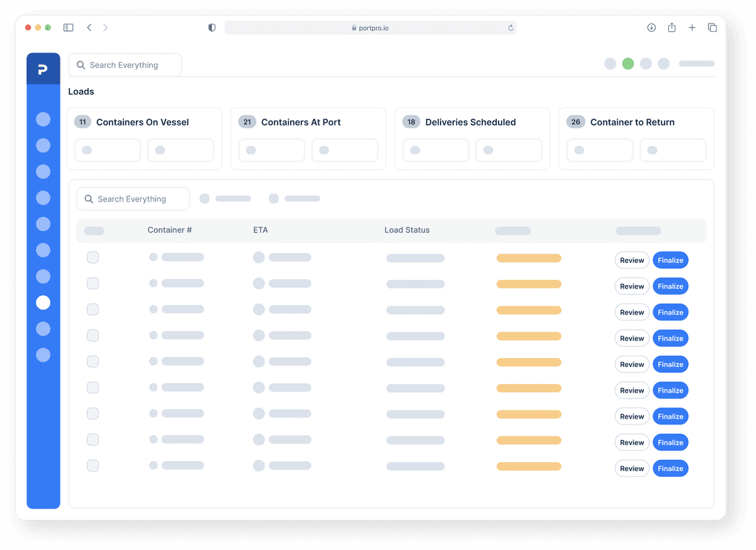Click Finalize on the last table row

click(x=670, y=468)
